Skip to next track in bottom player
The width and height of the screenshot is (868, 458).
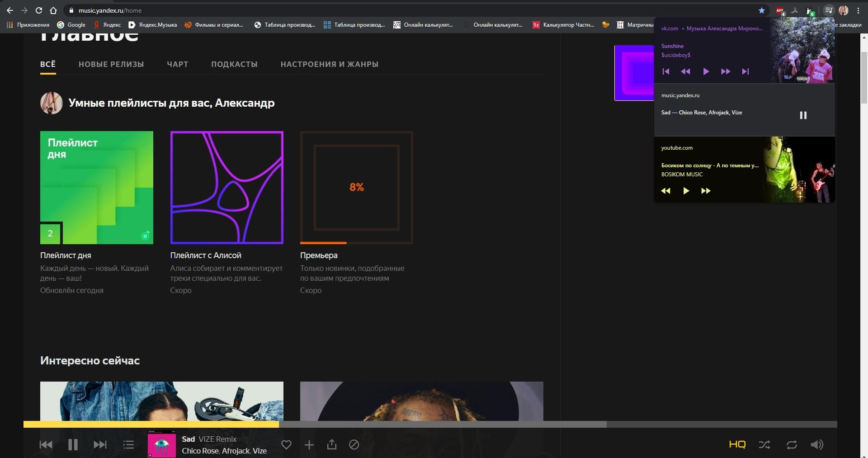[100, 445]
